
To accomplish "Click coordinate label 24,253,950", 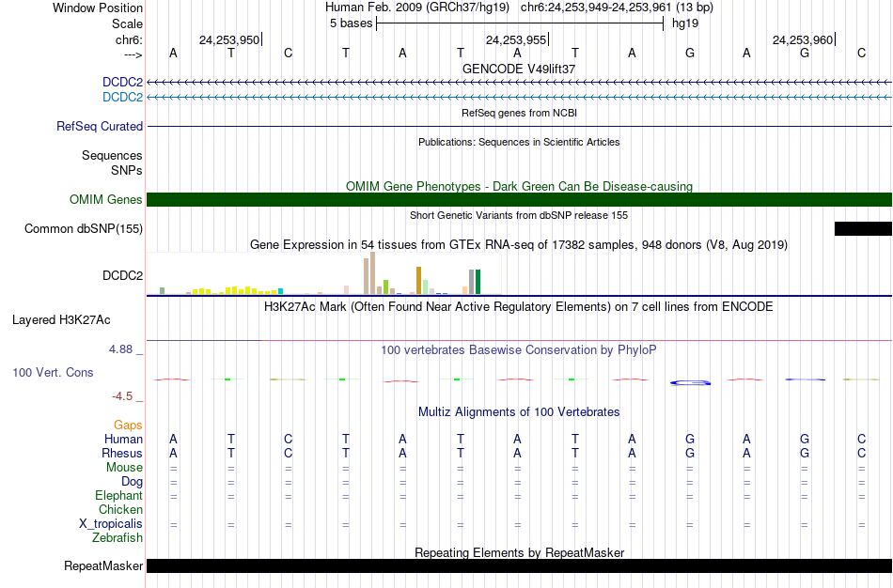I will (229, 39).
